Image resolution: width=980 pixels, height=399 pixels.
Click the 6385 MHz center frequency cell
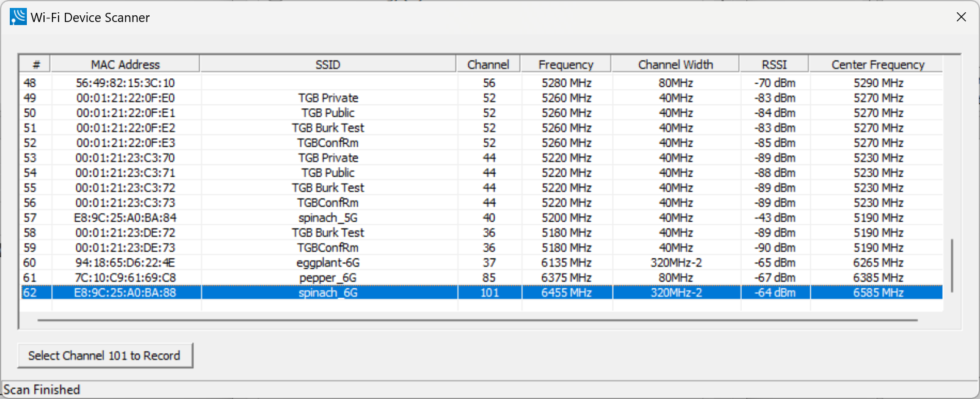[x=878, y=277]
